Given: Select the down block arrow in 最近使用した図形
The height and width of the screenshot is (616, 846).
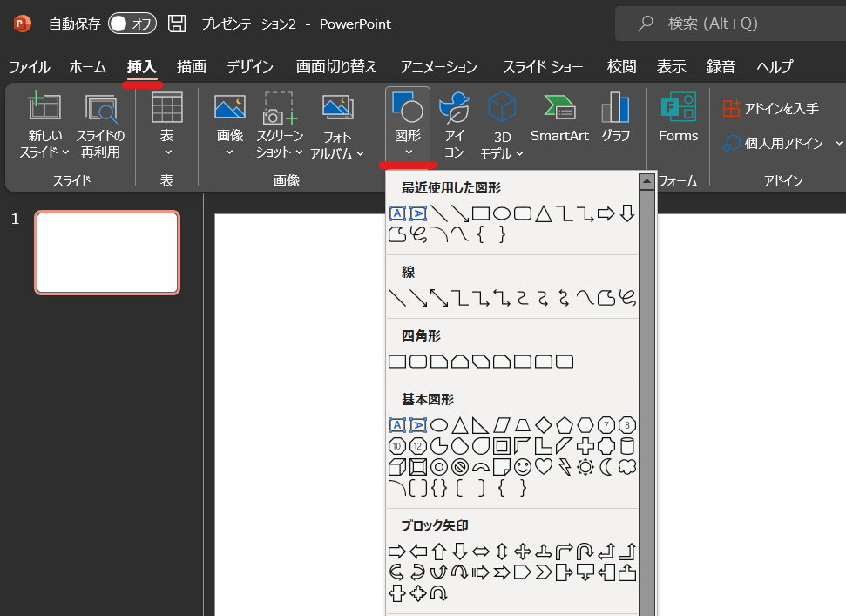Looking at the screenshot, I should click(627, 213).
